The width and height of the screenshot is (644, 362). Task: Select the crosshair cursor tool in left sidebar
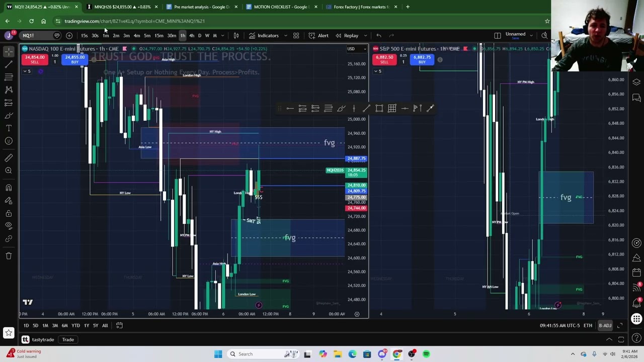tap(9, 52)
